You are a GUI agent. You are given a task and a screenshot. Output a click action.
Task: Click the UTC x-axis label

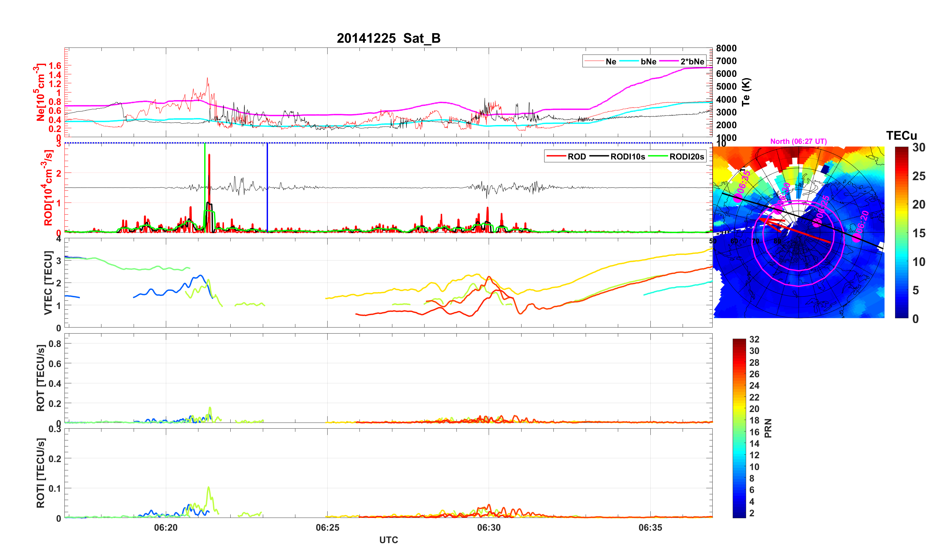click(x=388, y=540)
